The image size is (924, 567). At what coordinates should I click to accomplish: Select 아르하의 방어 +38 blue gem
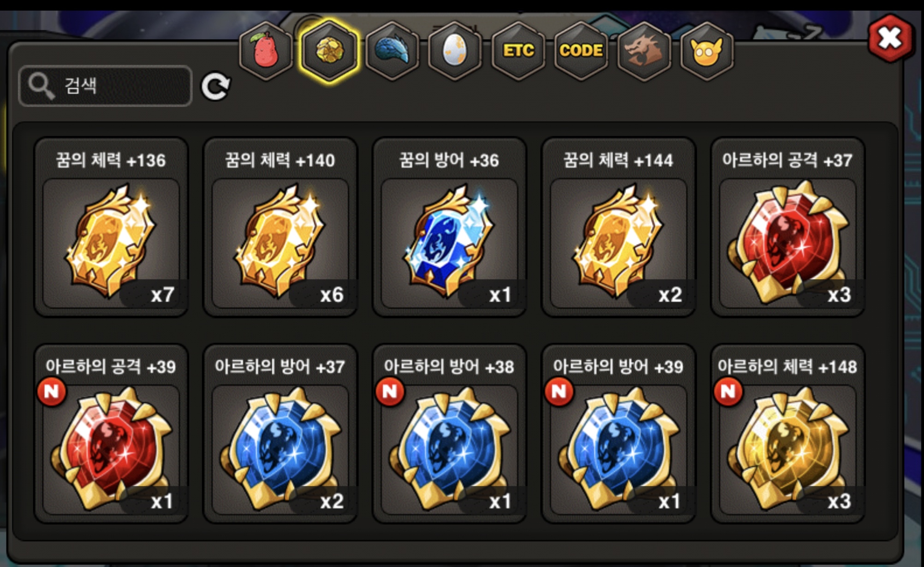pos(449,434)
